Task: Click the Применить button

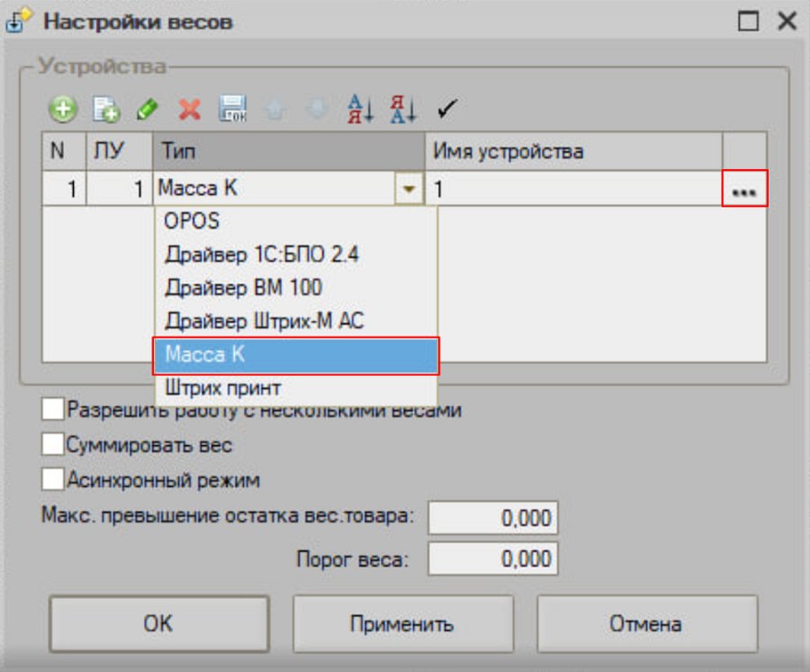Action: pos(403,624)
